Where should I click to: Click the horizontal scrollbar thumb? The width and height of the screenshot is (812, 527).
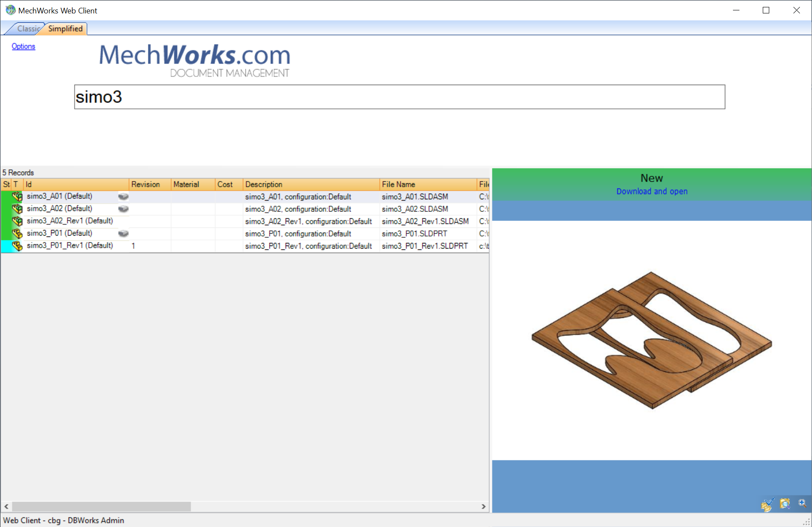pyautogui.click(x=101, y=506)
